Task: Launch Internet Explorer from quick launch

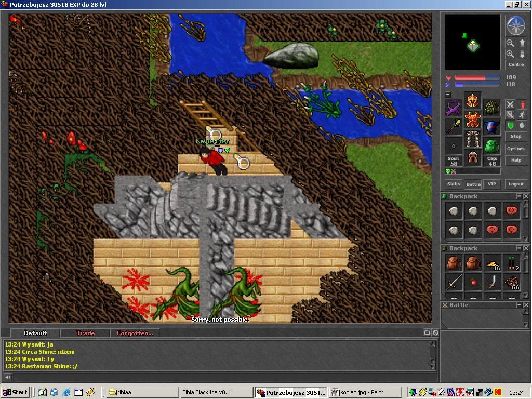Action: tap(66, 393)
